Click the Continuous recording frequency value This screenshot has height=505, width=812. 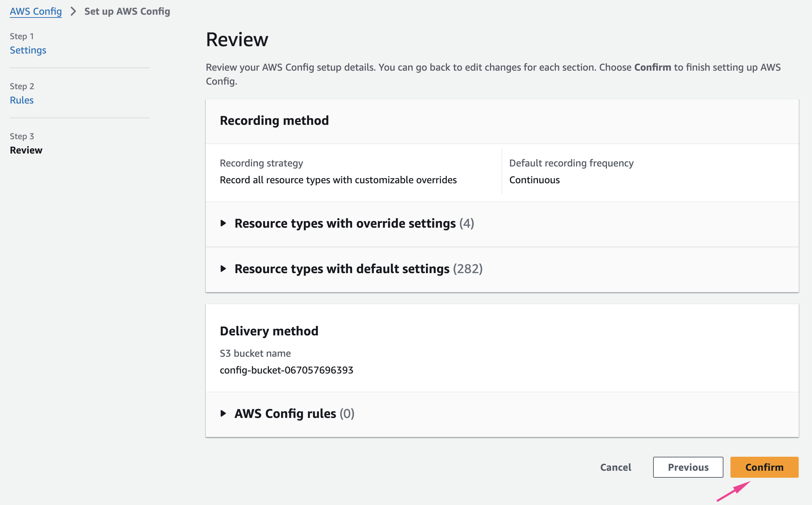click(534, 180)
